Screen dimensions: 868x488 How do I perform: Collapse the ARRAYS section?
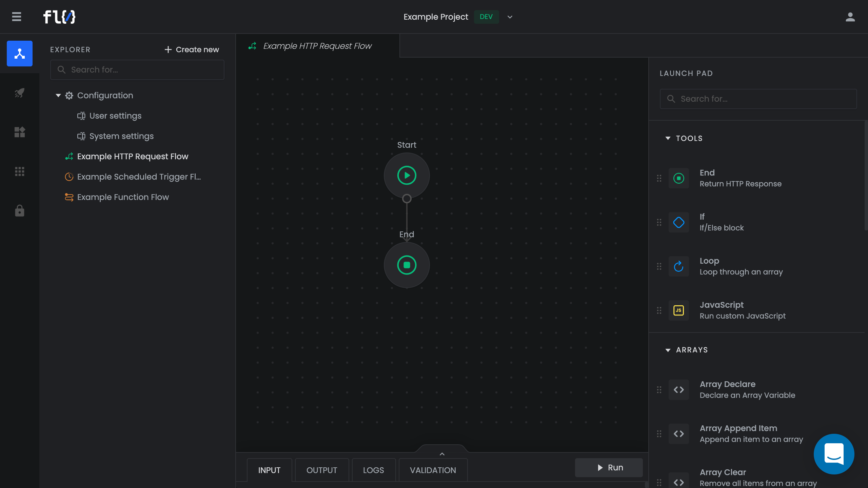[x=668, y=350]
